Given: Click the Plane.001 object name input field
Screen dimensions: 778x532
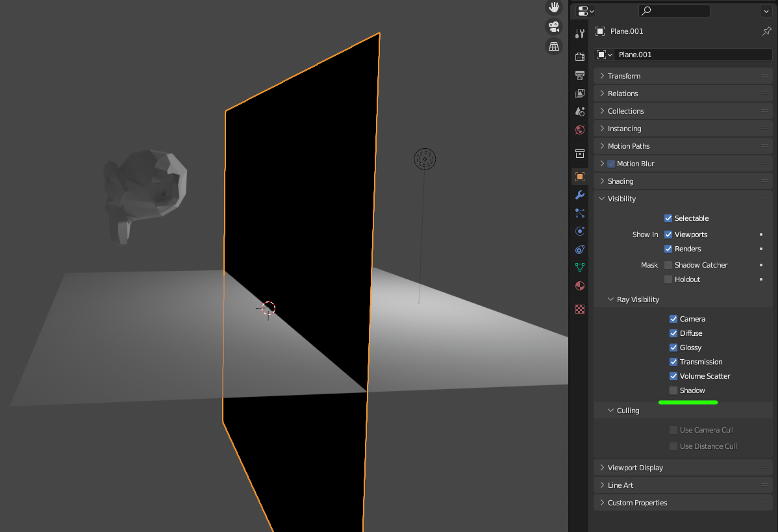Looking at the screenshot, I should tap(688, 55).
